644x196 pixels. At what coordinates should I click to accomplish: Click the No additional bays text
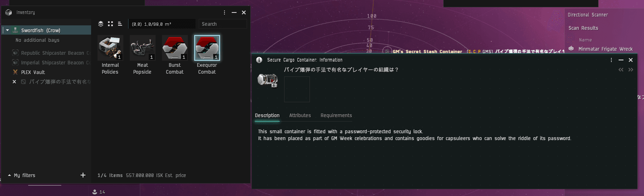click(37, 40)
